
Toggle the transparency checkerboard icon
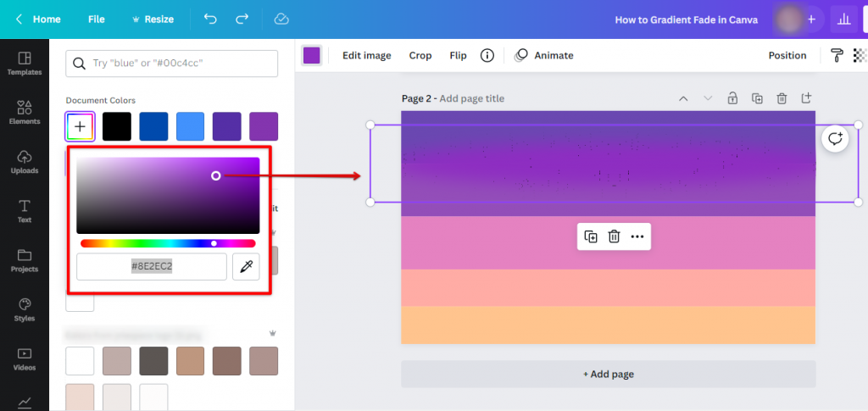pos(860,55)
